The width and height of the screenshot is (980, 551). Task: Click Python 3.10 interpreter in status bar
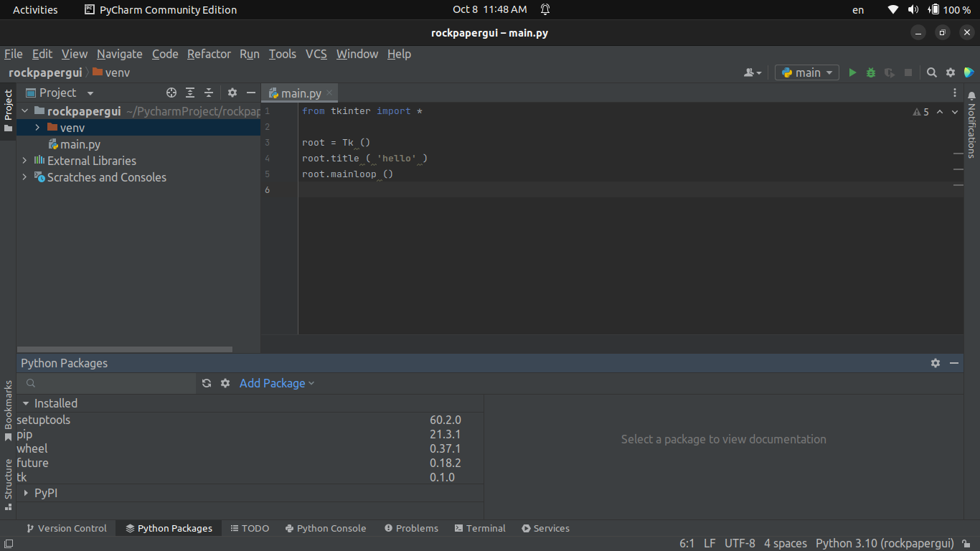[x=885, y=543]
